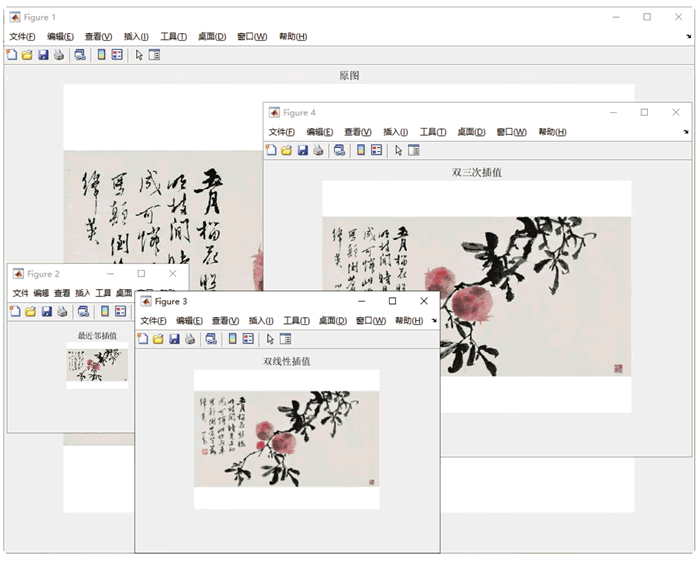Click the 最近邻插值 image in Figure 2
This screenshot has height=562, width=700.
pos(97,365)
